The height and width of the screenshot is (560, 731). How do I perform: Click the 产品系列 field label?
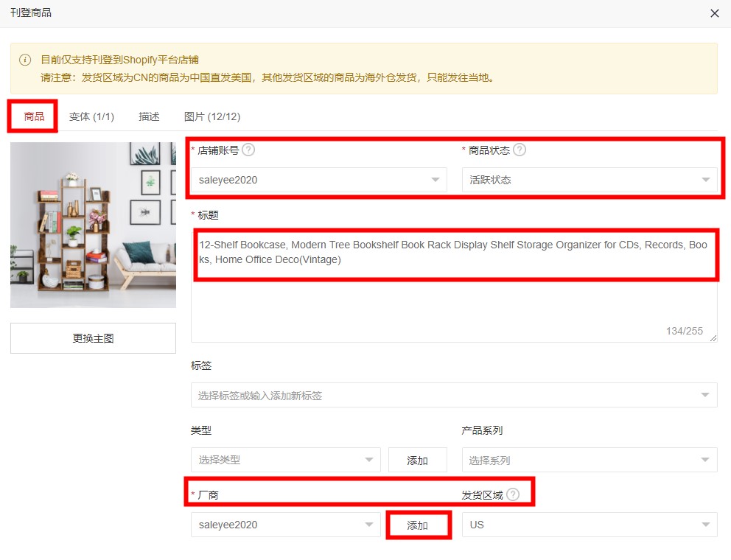(x=482, y=430)
